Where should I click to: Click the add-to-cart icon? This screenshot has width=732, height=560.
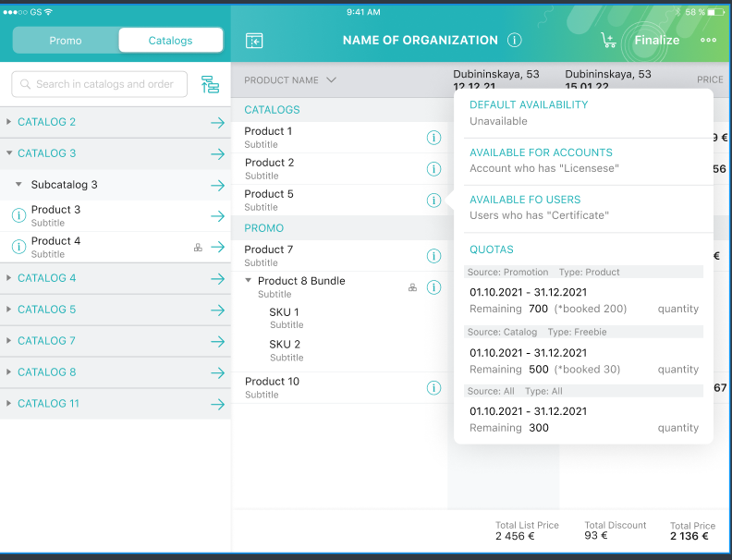pyautogui.click(x=608, y=41)
